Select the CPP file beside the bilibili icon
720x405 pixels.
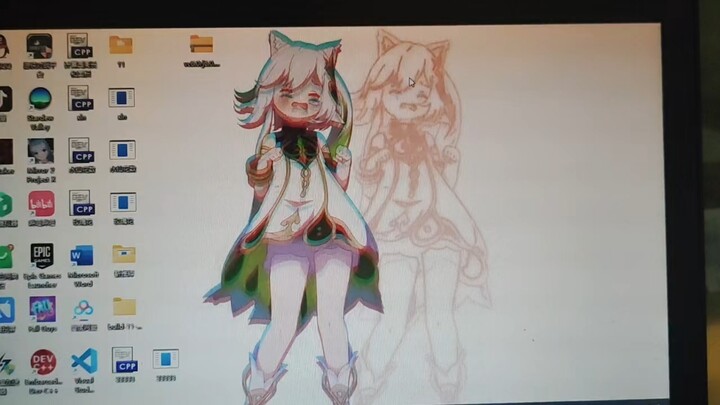81,203
